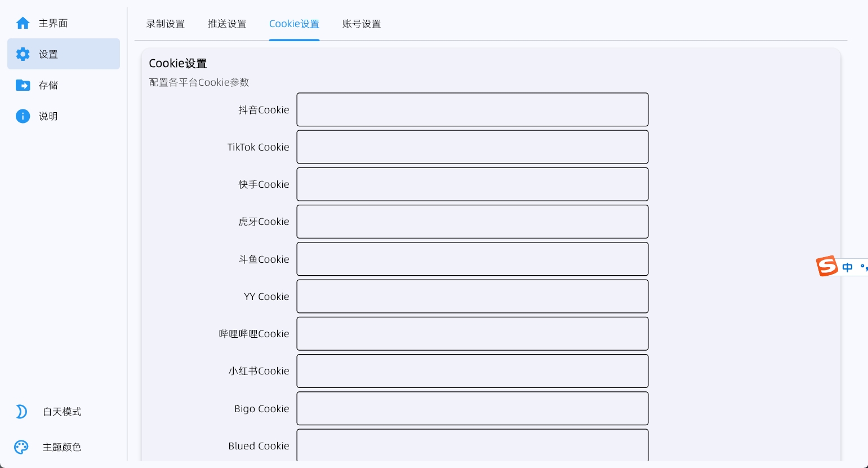Image resolution: width=868 pixels, height=468 pixels.
Task: Toggle the 中 Chinese input mode indicator
Action: 848,267
